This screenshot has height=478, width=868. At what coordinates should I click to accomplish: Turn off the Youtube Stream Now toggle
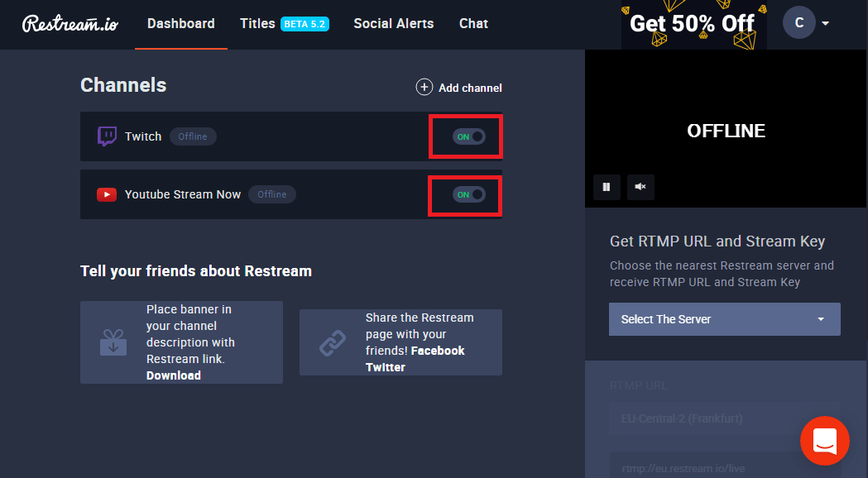click(x=469, y=194)
